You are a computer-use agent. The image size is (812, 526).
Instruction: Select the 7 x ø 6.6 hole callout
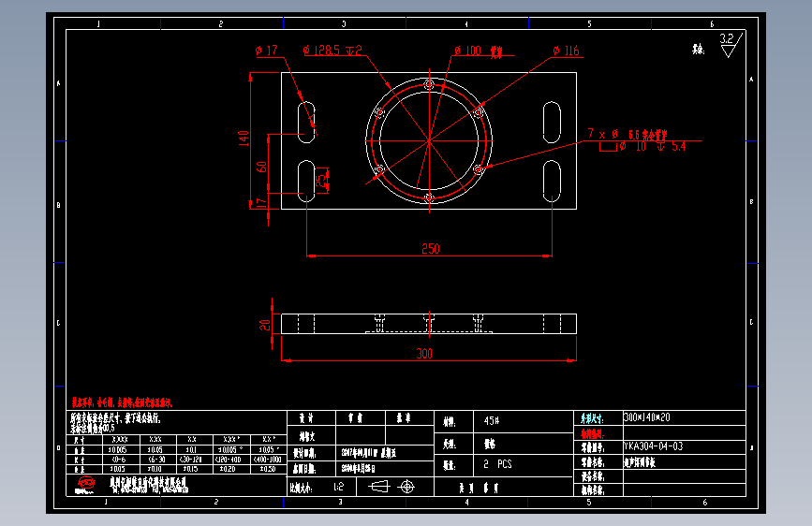point(627,135)
